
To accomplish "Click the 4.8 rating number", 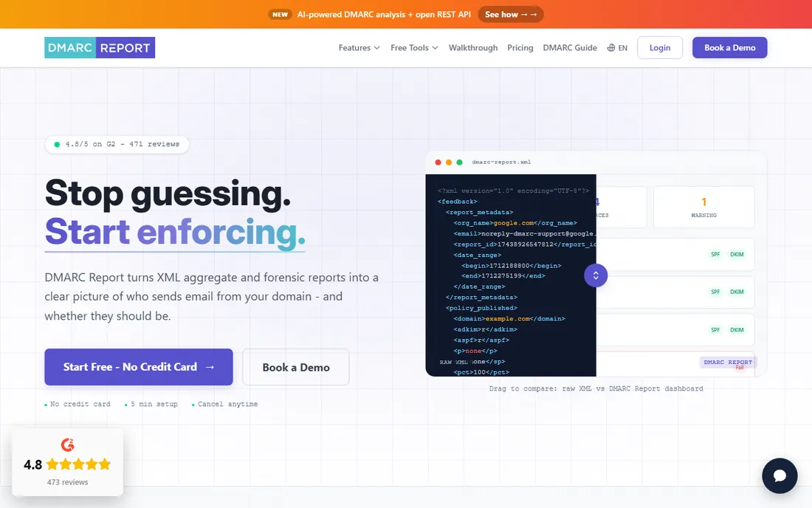I will click(32, 464).
